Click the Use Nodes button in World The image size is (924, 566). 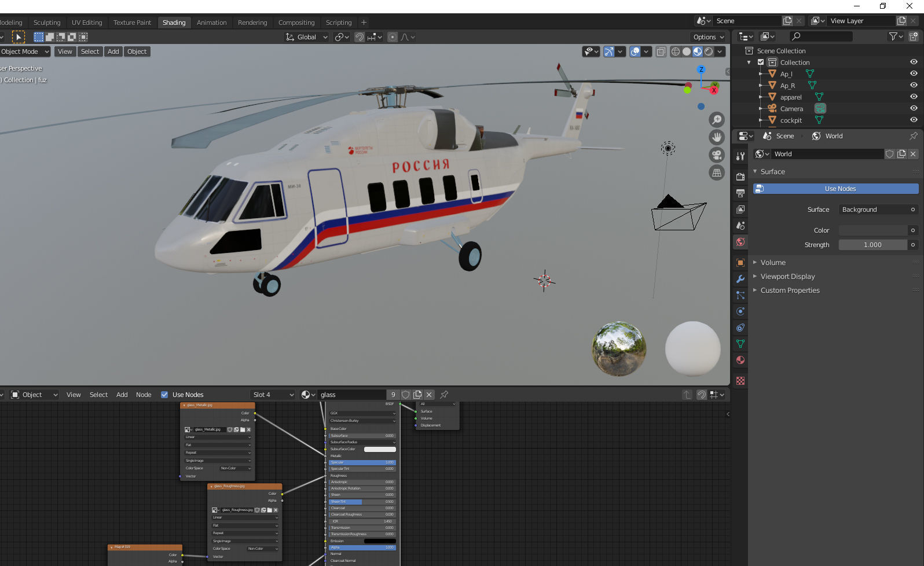tap(835, 189)
